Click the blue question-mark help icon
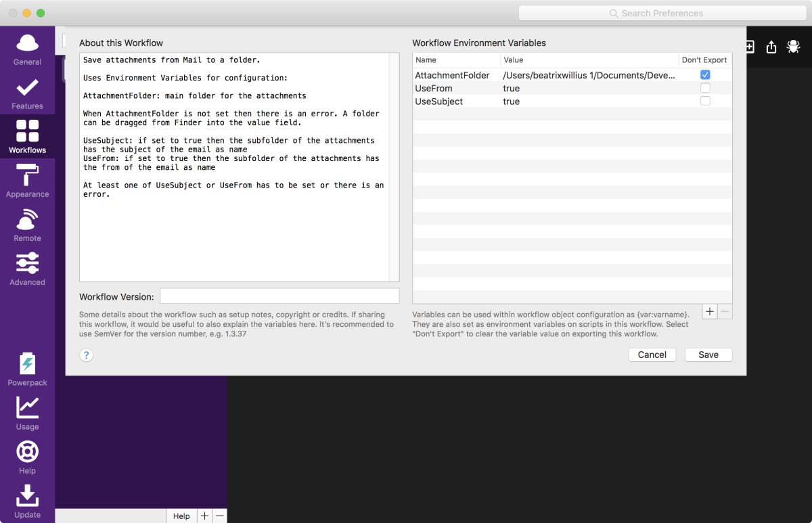Viewport: 812px width, 523px height. pyautogui.click(x=86, y=355)
